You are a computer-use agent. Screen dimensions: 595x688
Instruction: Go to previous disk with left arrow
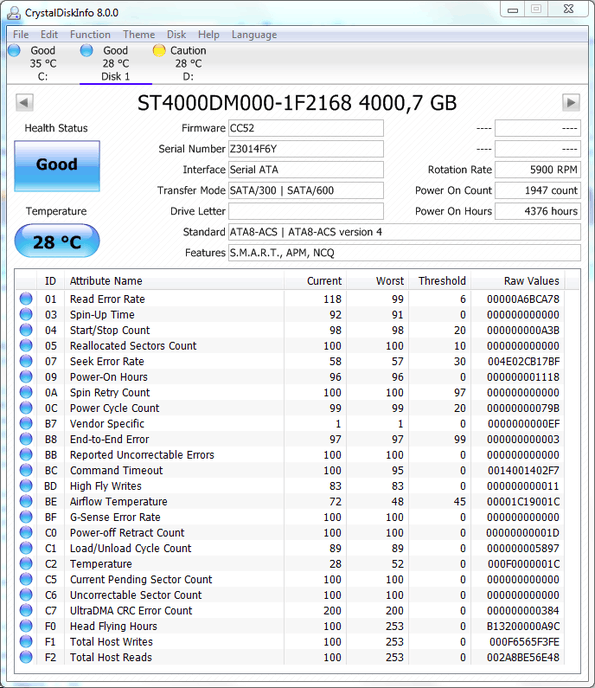click(x=25, y=103)
